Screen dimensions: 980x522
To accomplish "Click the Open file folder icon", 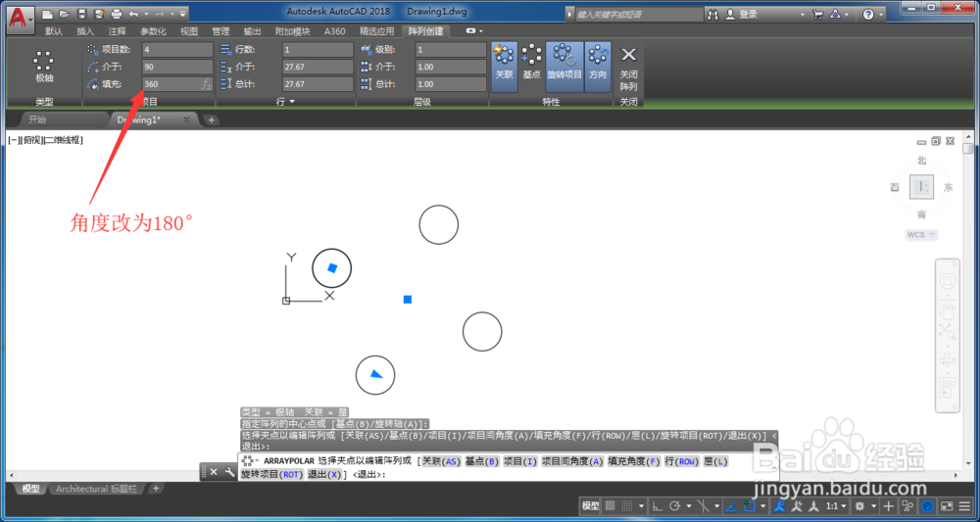I will point(65,14).
